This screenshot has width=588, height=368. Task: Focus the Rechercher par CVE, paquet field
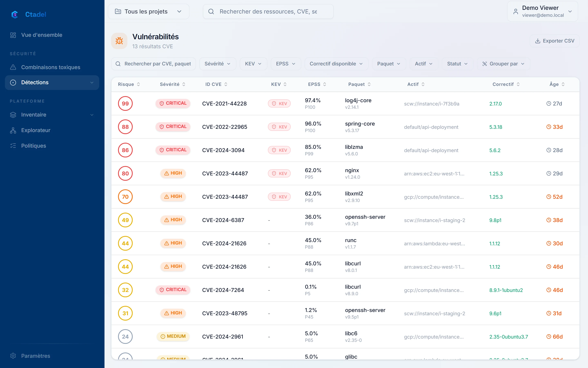coord(154,64)
